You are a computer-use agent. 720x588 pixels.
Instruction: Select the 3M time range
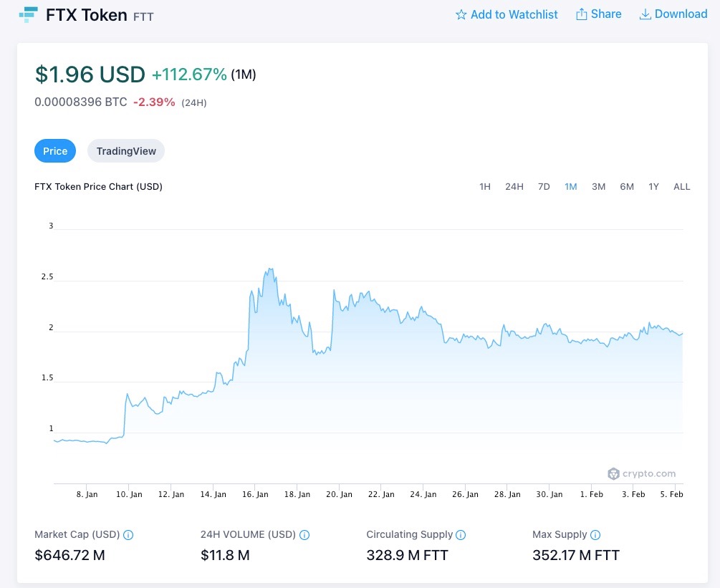[x=599, y=187]
